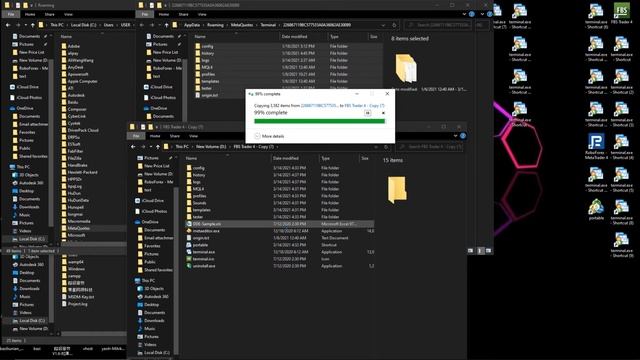
Task: Go up one level in FBS Trader 4 - Copy (7) window
Action: 158,147
